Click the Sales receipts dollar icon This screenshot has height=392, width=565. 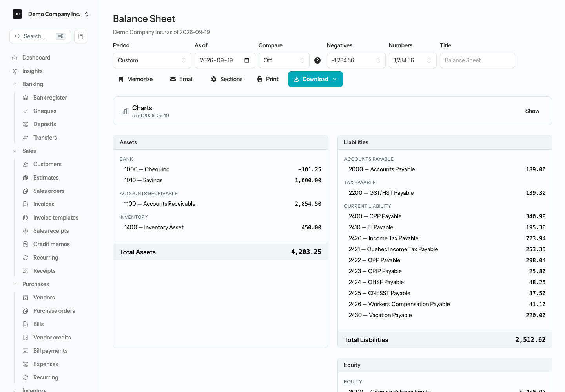(26, 231)
